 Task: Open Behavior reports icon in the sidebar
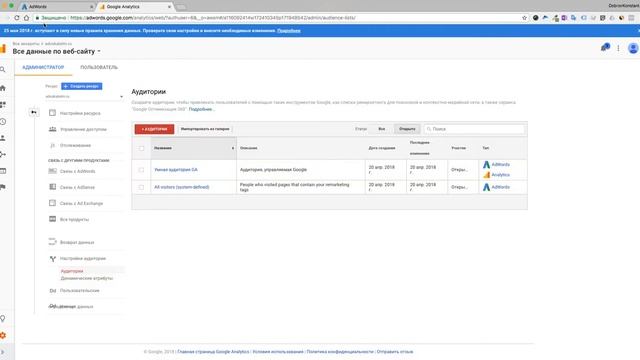(x=3, y=171)
